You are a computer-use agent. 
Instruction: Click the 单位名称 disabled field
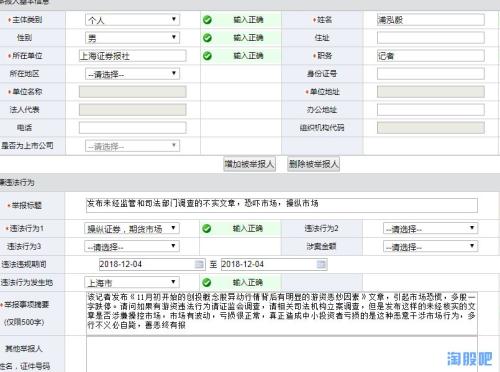132,92
